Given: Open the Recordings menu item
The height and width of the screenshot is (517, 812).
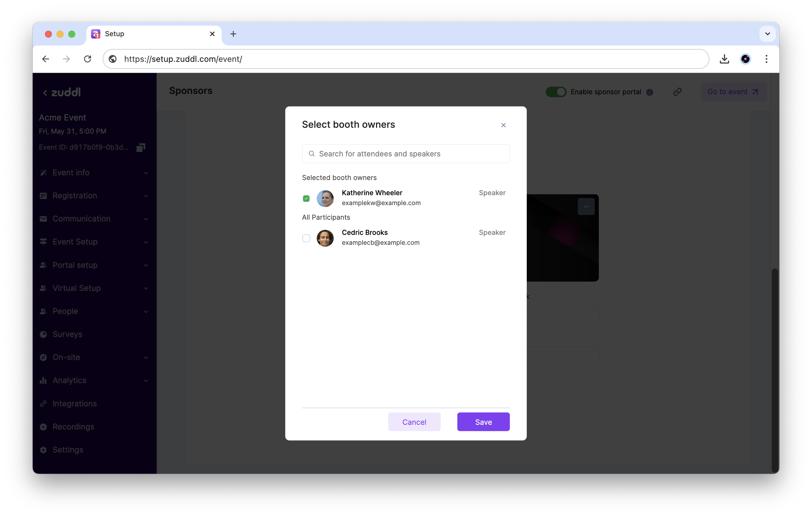Looking at the screenshot, I should [x=73, y=427].
